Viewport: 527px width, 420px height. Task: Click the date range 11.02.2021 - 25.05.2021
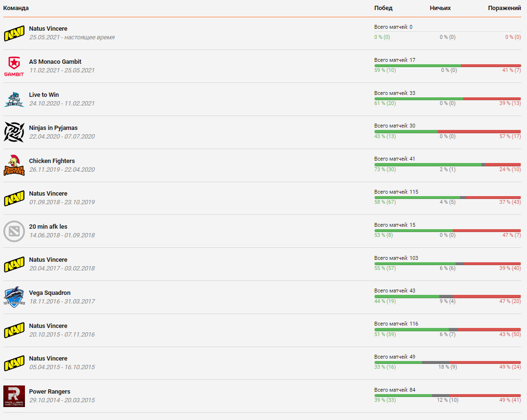62,70
